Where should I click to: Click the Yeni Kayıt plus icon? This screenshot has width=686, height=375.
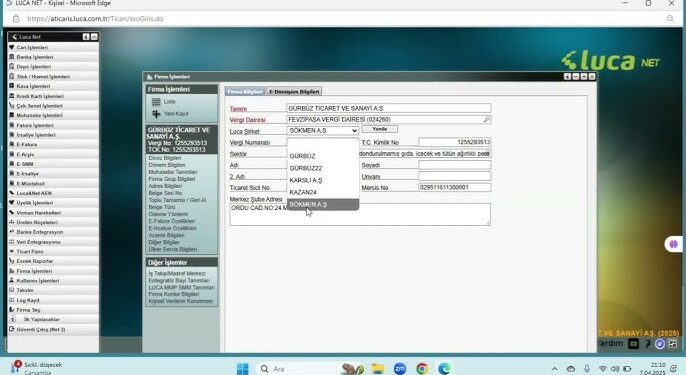[x=156, y=114]
